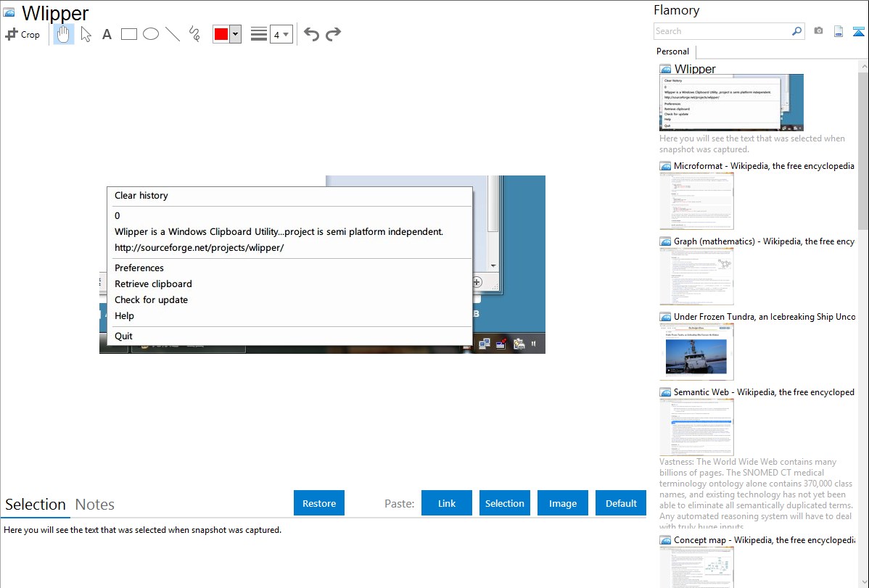Open the Concept map snapshot thumbnail

tap(696, 567)
